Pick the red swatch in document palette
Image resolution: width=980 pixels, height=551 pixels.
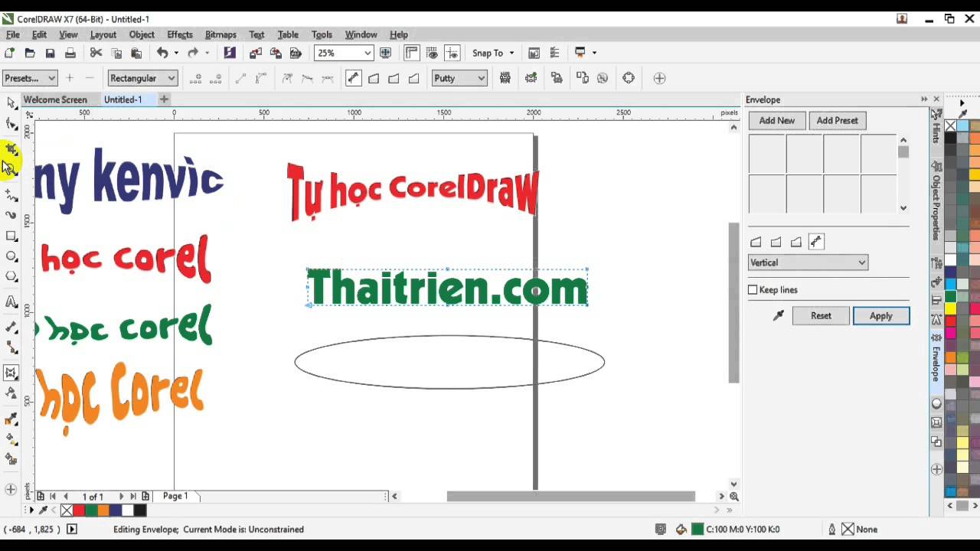pos(79,510)
